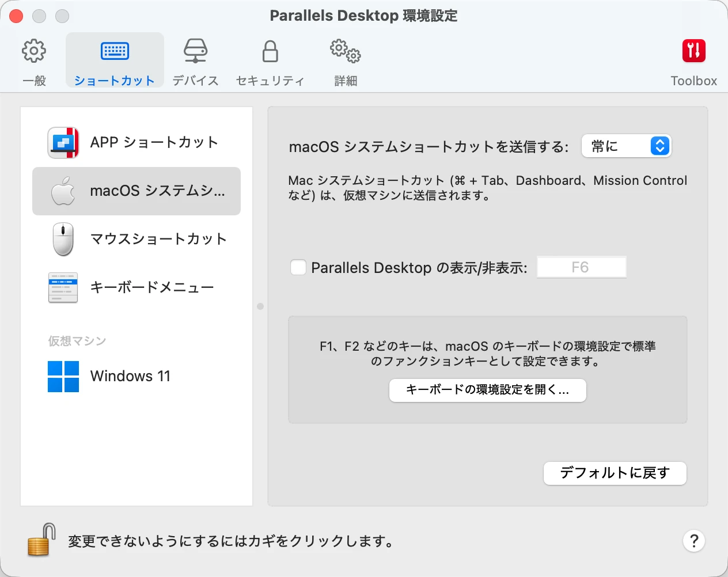The image size is (728, 577).
Task: Click the APP ショートカット Parallels icon
Action: [63, 142]
